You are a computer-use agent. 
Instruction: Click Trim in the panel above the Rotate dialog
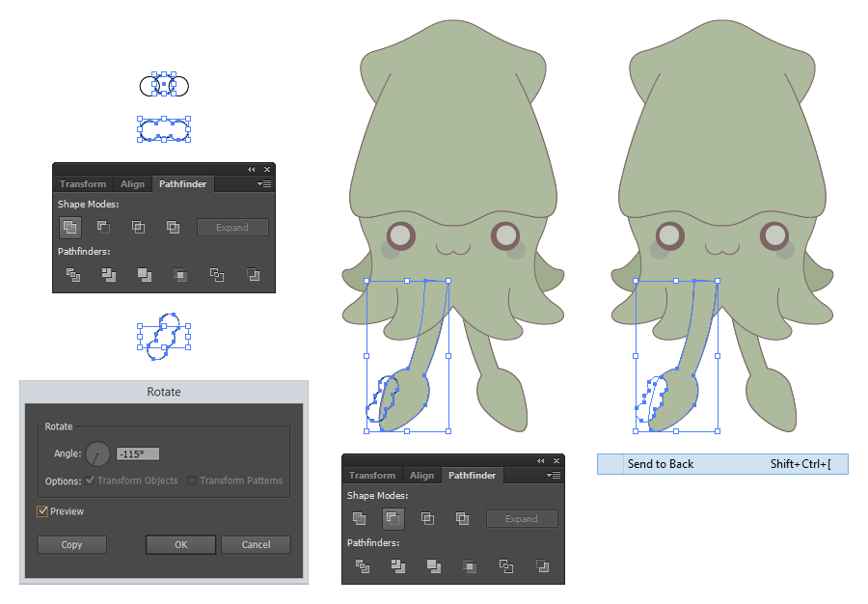click(x=109, y=275)
